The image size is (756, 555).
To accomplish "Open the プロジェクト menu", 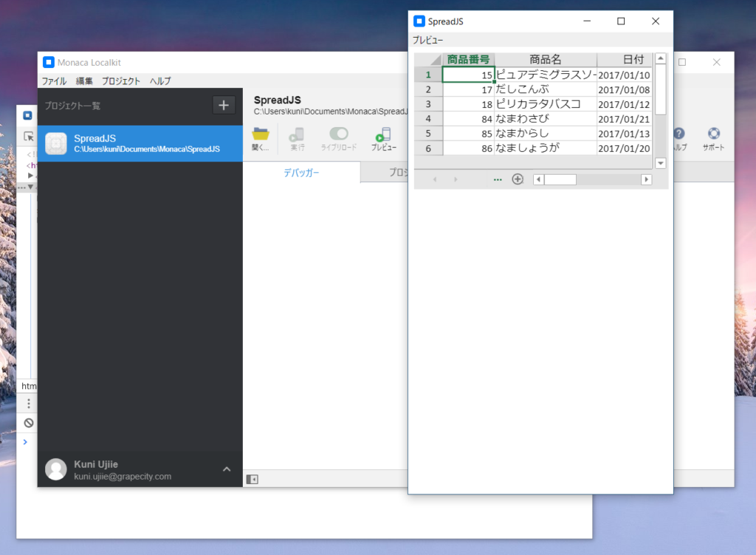I will [120, 81].
